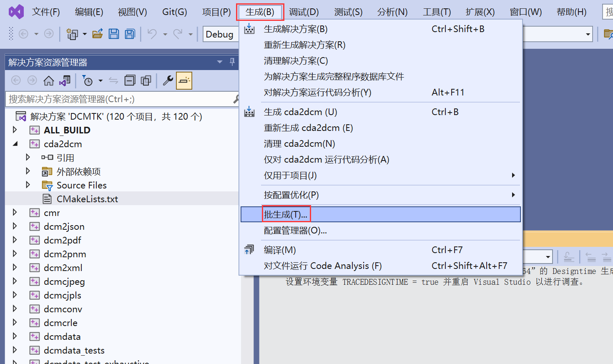The width and height of the screenshot is (613, 364).
Task: Click the Visual Studio logo icon
Action: [16, 12]
